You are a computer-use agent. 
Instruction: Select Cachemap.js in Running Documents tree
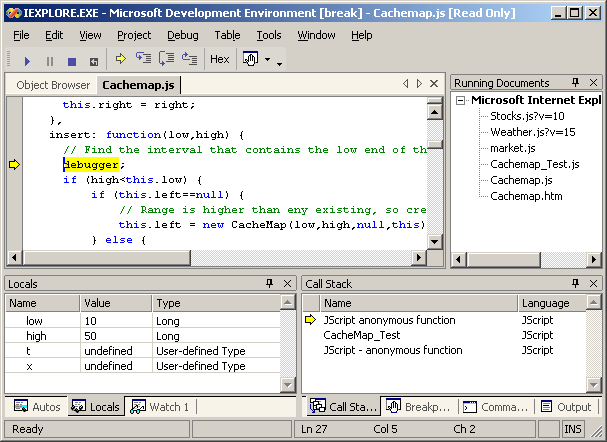(x=521, y=180)
